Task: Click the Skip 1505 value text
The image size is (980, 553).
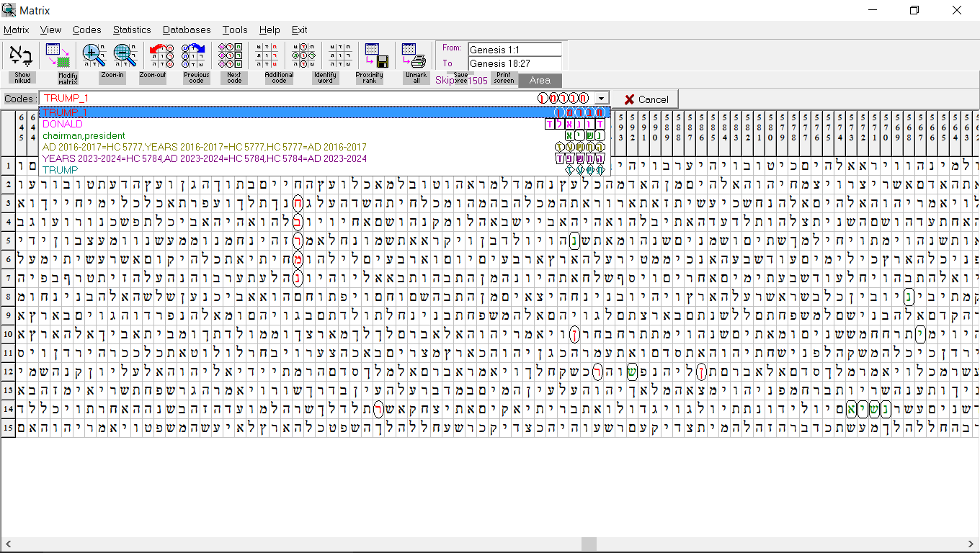Action: pyautogui.click(x=478, y=81)
